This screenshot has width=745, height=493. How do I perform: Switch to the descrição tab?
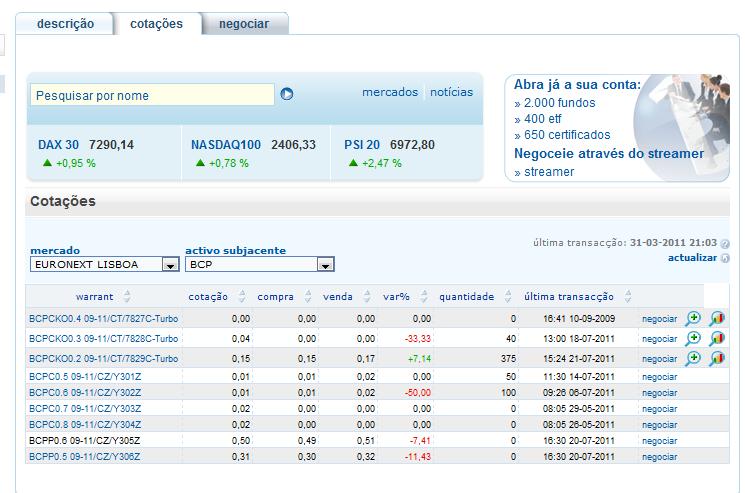[66, 24]
